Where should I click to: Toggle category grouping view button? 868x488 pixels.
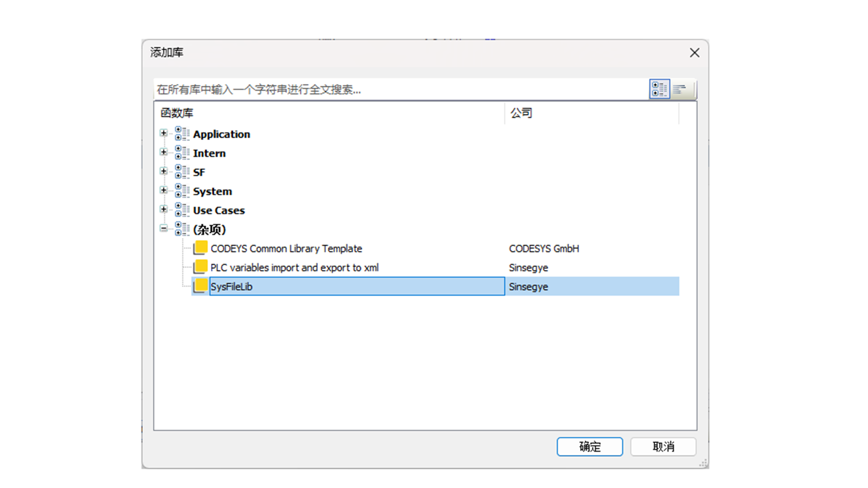[660, 89]
